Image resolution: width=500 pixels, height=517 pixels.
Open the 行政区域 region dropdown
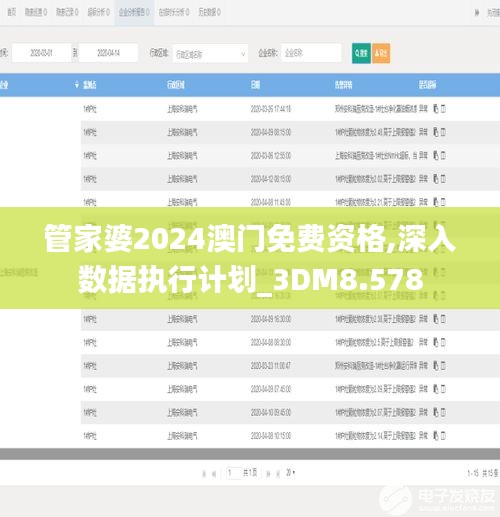pyautogui.click(x=210, y=54)
